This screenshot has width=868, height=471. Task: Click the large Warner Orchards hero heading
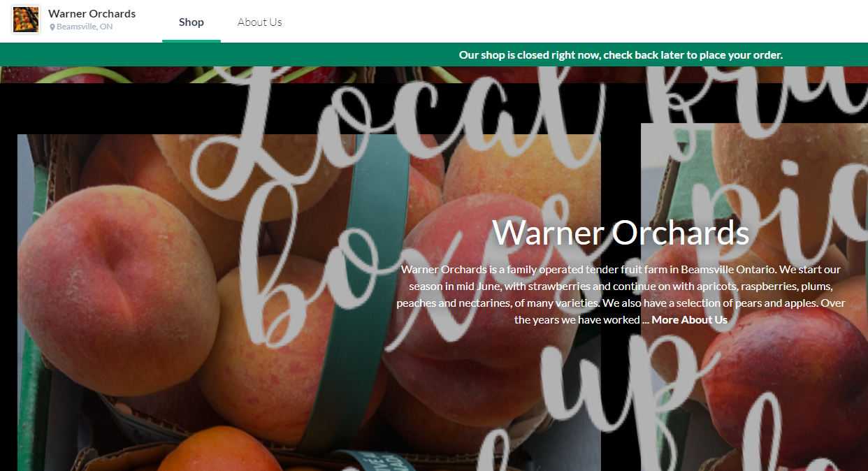(x=621, y=232)
